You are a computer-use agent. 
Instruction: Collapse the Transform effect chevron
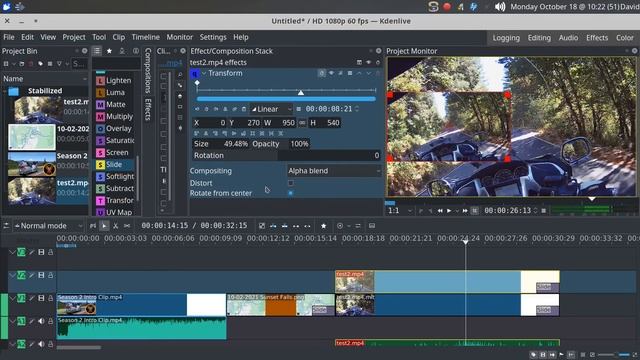tap(204, 73)
